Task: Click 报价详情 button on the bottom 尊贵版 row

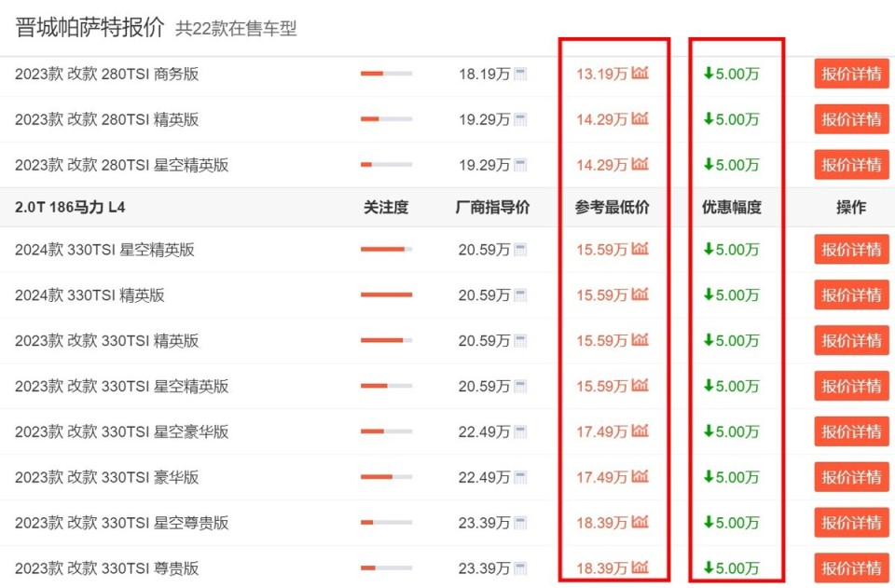Action: coord(850,567)
